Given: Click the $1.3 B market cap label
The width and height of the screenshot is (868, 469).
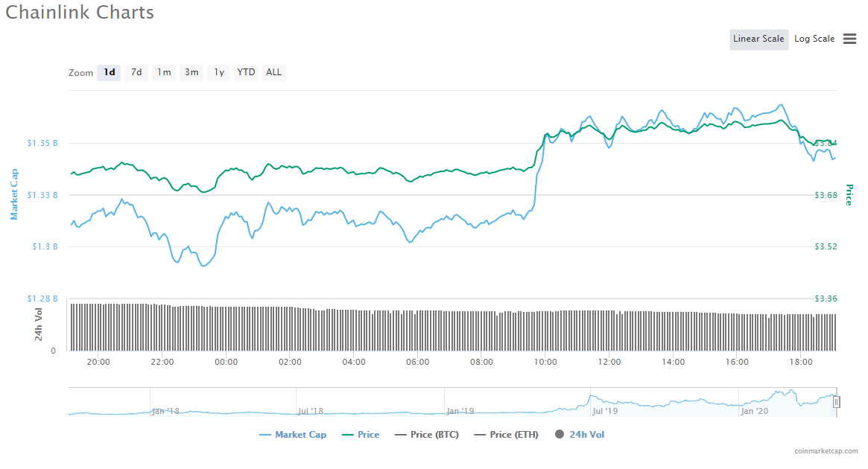Looking at the screenshot, I should click(x=45, y=246).
